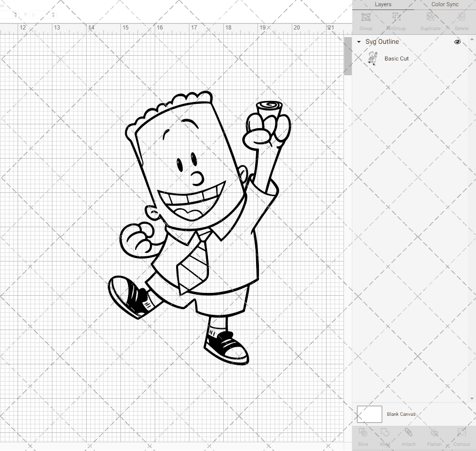The height and width of the screenshot is (451, 476).
Task: Click the Weld tool icon
Action: [385, 432]
